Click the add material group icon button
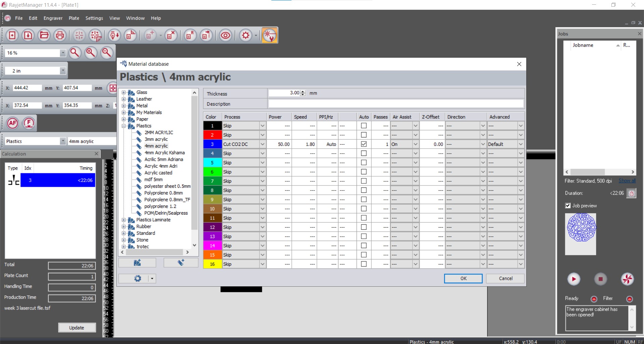 [137, 263]
